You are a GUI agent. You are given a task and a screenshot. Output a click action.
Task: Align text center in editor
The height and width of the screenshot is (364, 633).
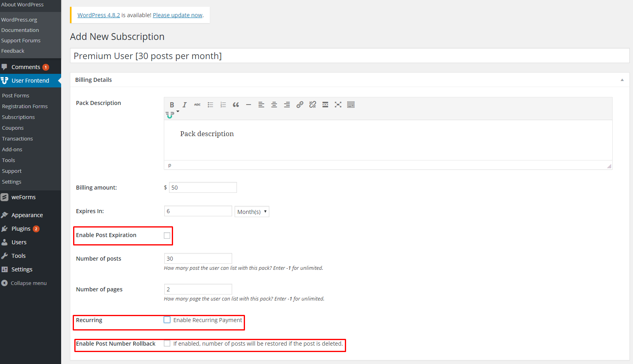click(274, 105)
